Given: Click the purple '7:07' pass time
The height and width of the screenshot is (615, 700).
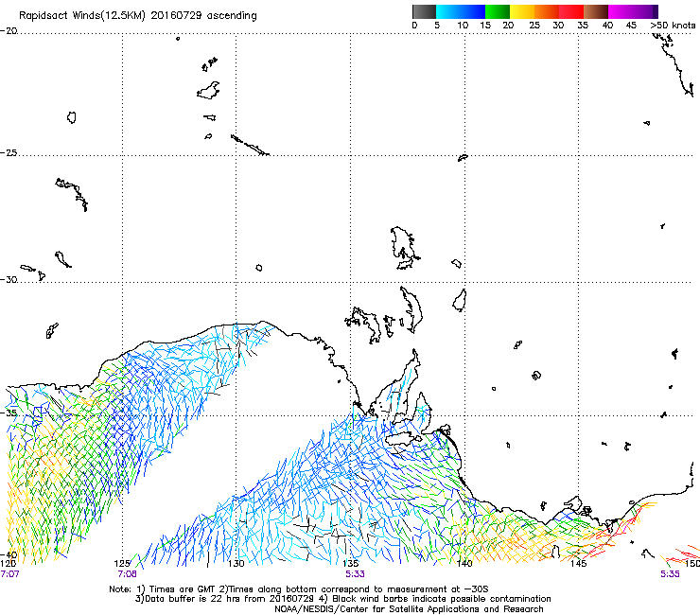Looking at the screenshot, I should coord(9,573).
